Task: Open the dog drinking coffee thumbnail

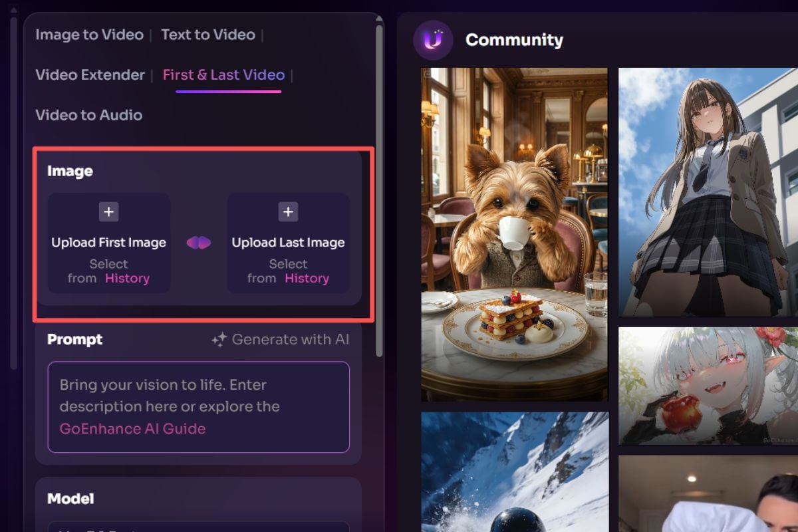Action: (514, 234)
